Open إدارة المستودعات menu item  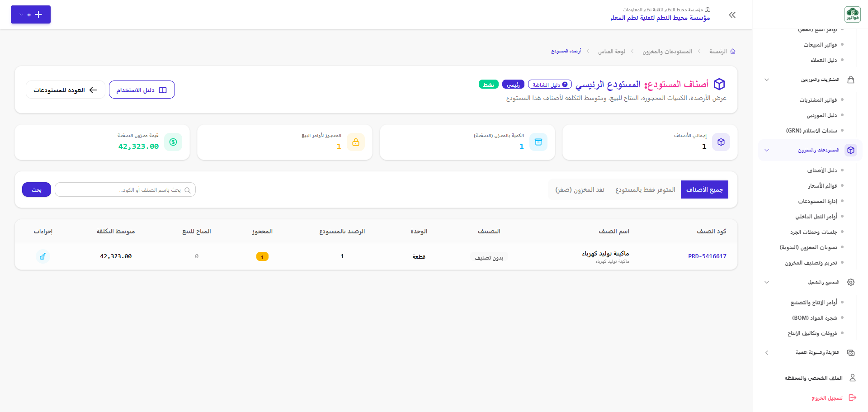(817, 201)
